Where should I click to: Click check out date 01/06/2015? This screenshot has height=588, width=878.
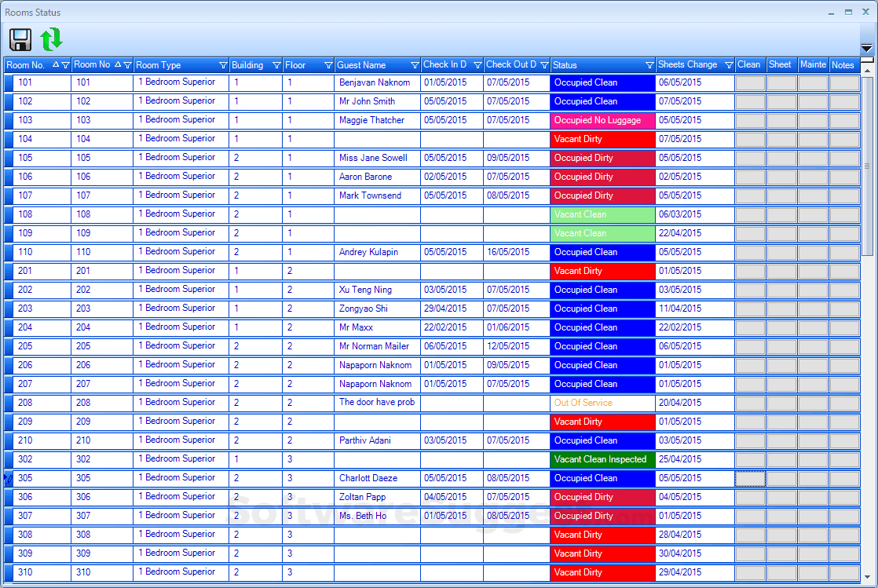point(508,327)
